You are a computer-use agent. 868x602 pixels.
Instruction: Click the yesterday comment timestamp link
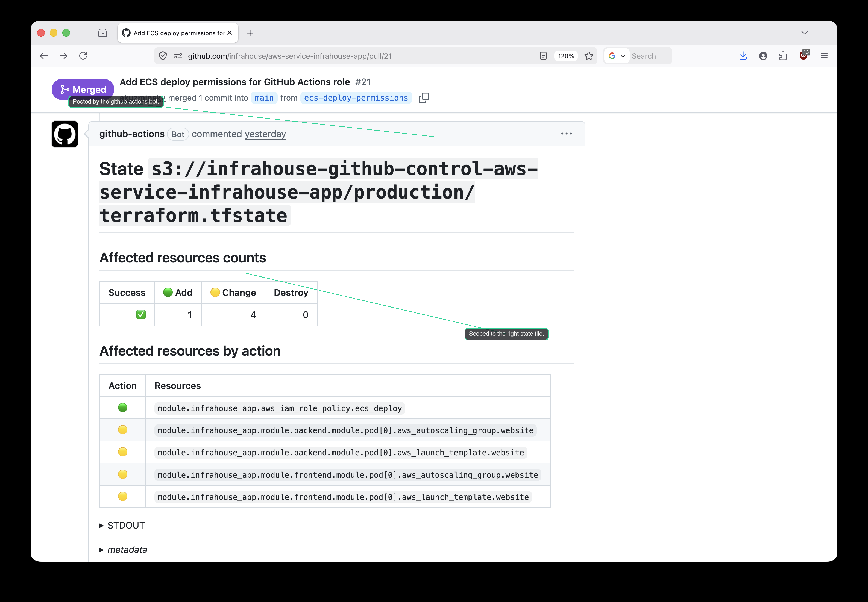(x=265, y=134)
